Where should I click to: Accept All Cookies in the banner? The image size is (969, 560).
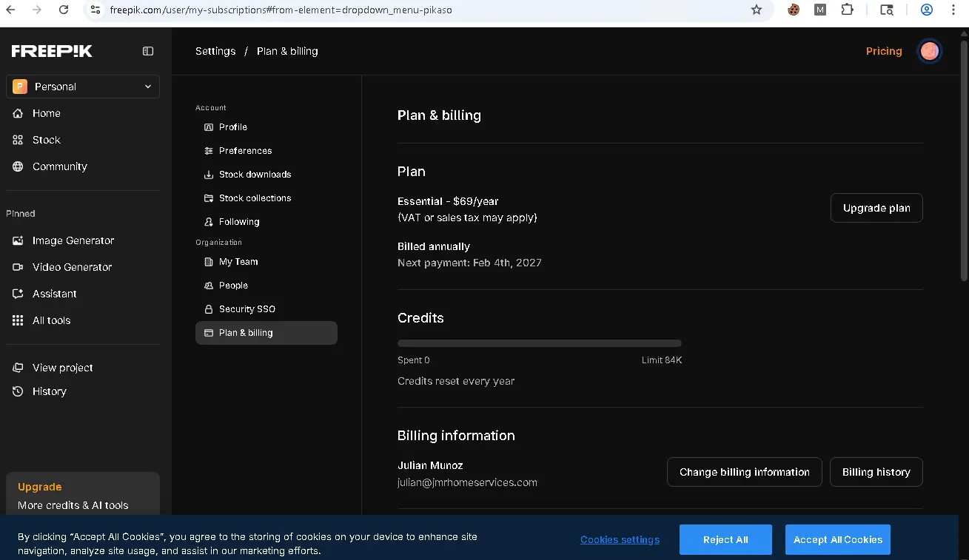pos(838,539)
